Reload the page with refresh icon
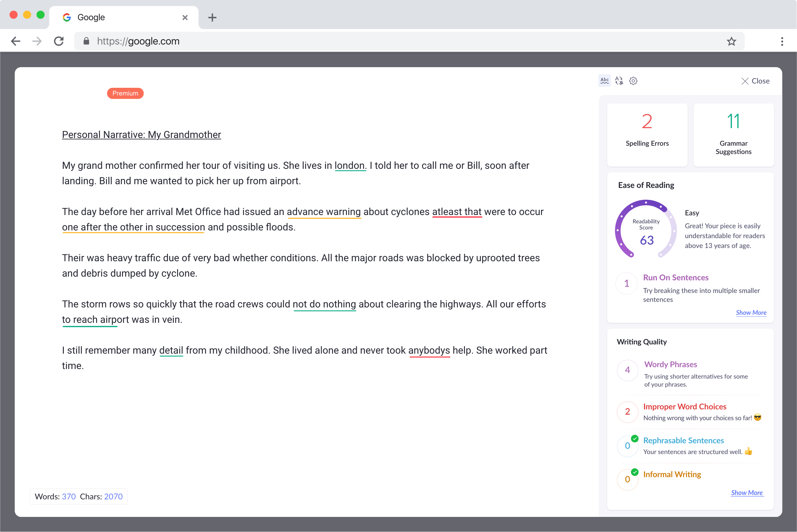The width and height of the screenshot is (797, 532). (x=59, y=41)
